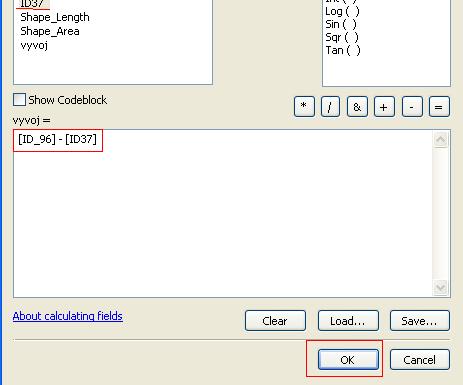Insert the multiply (*) operator
Image resolution: width=463 pixels, height=385 pixels.
304,107
